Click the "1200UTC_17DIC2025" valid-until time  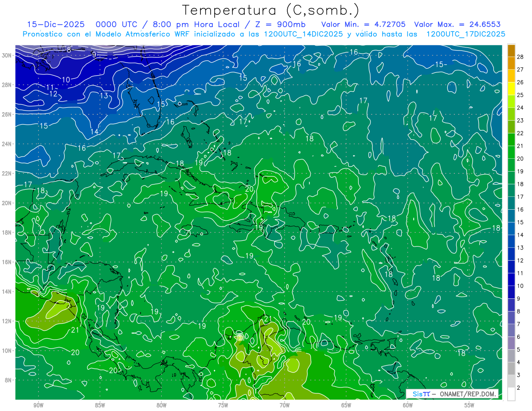(465, 34)
